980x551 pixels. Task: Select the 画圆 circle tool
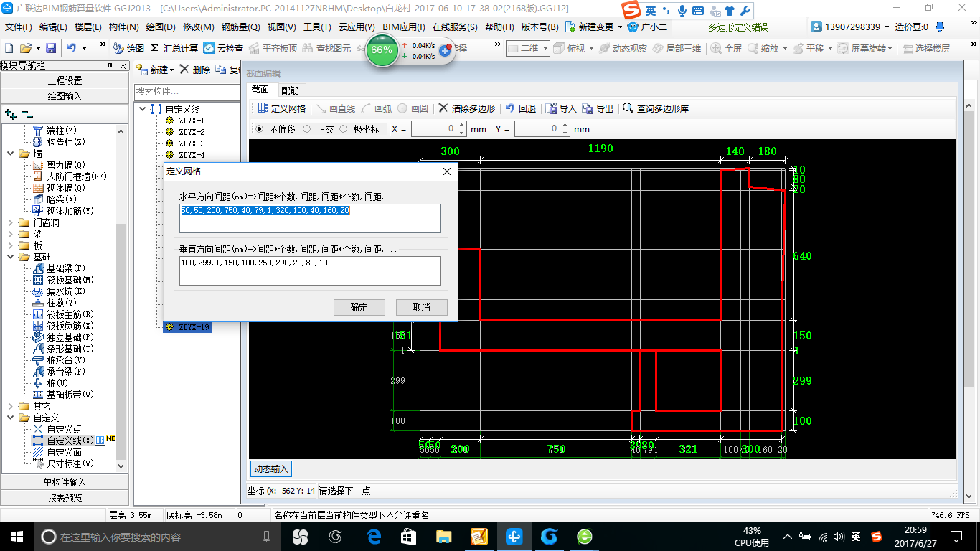pos(413,108)
